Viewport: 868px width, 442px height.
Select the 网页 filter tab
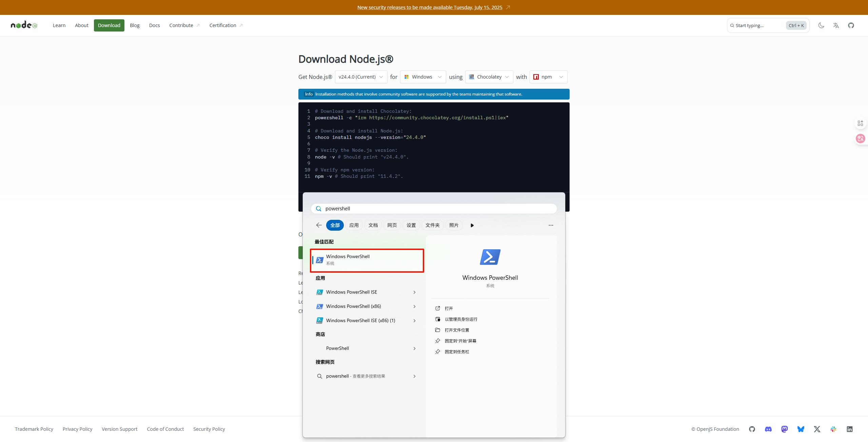[392, 225]
